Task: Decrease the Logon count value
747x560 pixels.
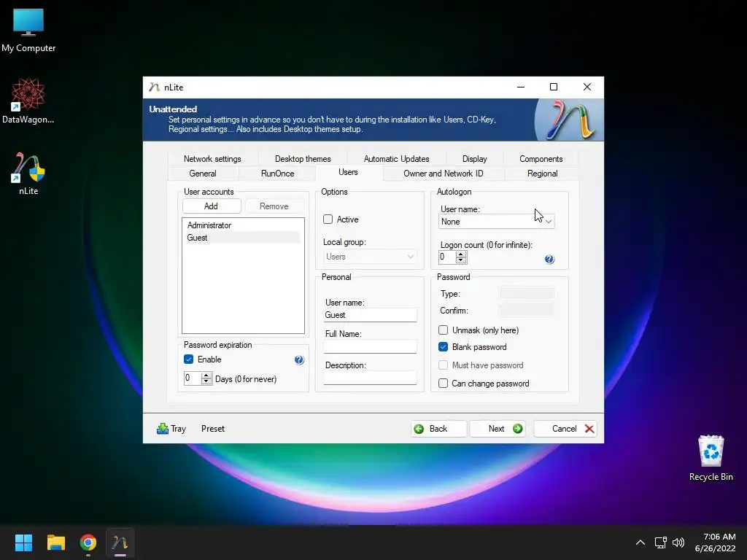Action: (461, 260)
